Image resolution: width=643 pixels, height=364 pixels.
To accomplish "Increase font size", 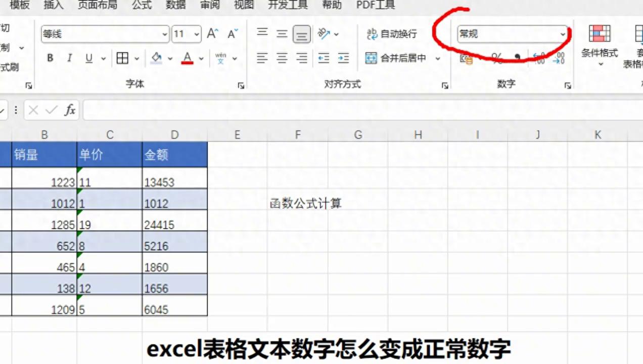I will 213,34.
